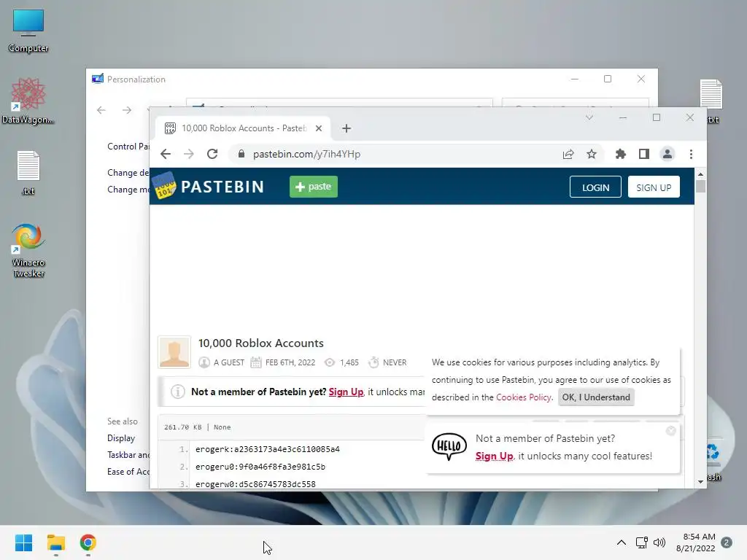
Task: Click the HELLO speech bubble icon
Action: pyautogui.click(x=449, y=446)
